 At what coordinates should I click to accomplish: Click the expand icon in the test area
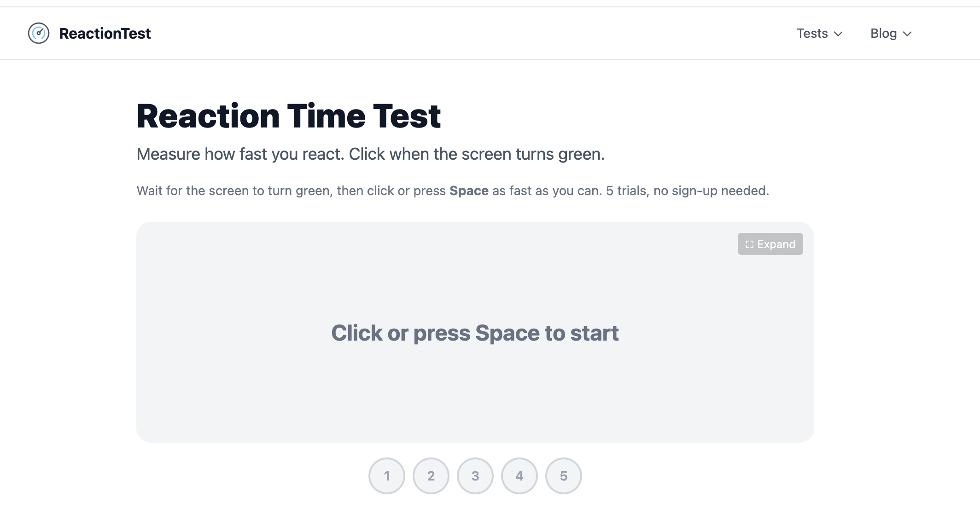[749, 244]
